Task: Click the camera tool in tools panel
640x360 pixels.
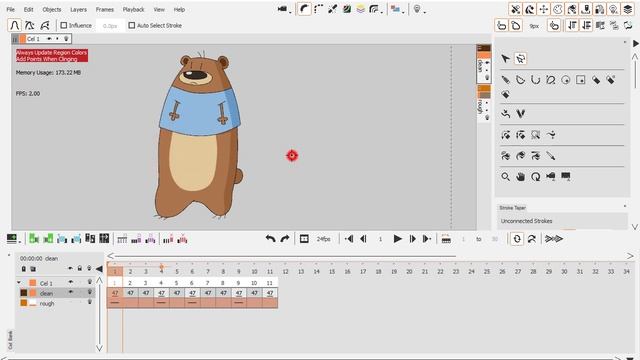Action: click(x=551, y=177)
